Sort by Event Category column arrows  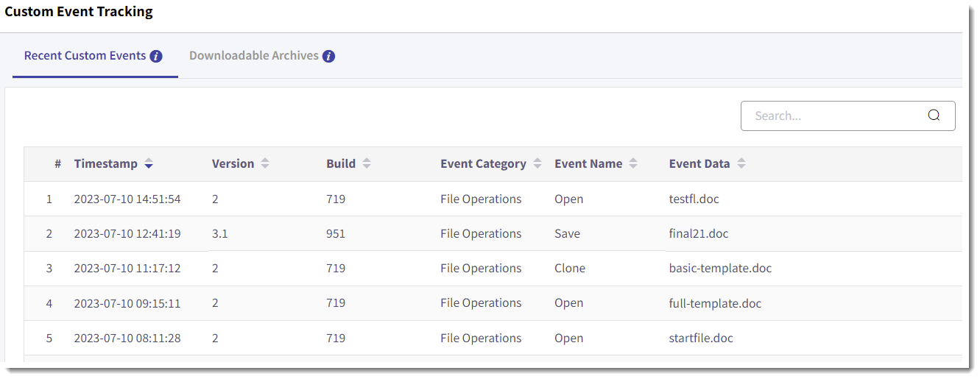pos(537,164)
